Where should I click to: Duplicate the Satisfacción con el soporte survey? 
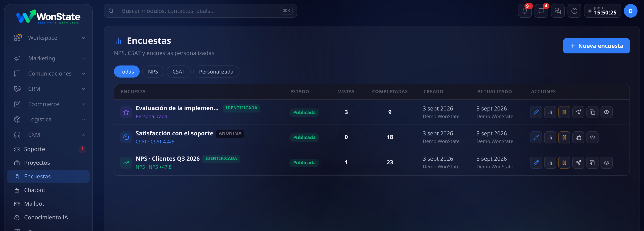(578, 137)
